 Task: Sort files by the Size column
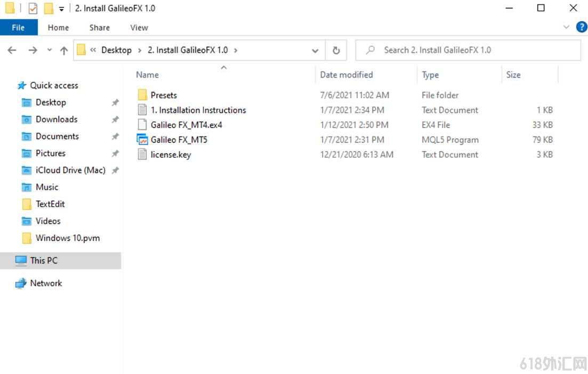[x=513, y=75]
